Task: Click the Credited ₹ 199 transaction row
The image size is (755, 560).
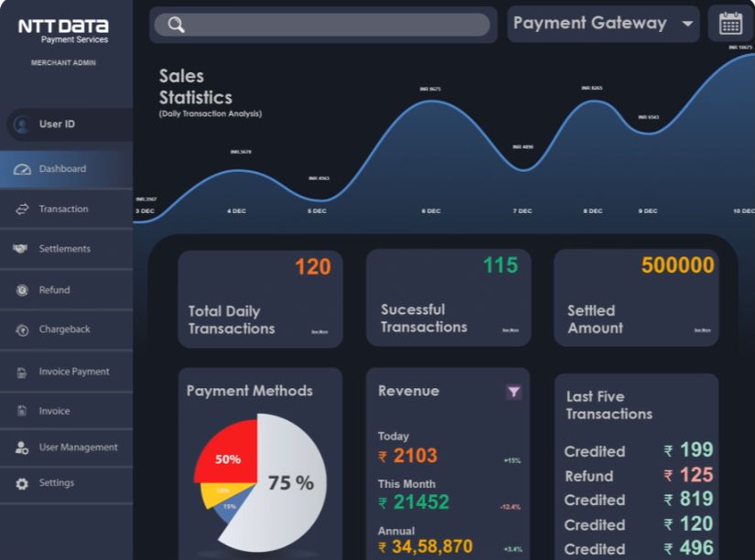Action: click(x=639, y=451)
